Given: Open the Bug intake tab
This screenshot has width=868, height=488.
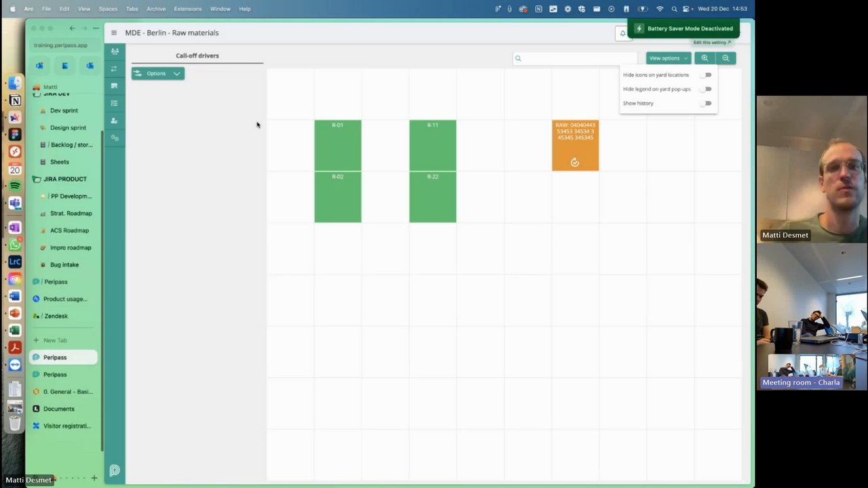Looking at the screenshot, I should (64, 264).
